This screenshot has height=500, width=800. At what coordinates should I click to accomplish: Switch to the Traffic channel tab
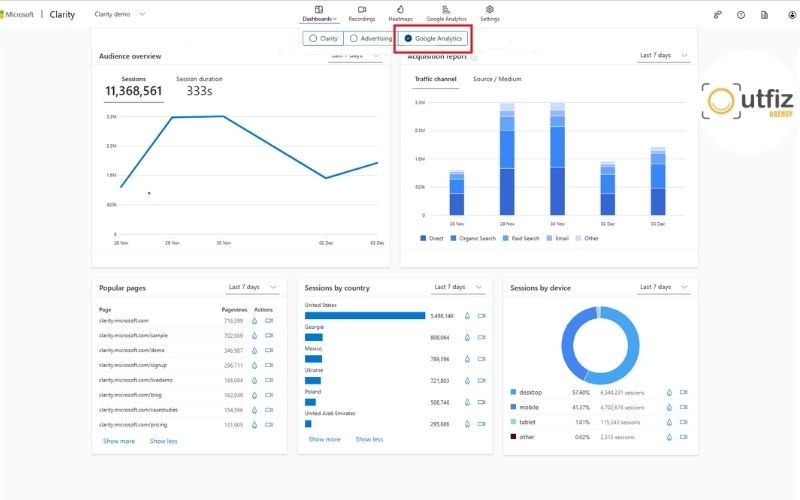click(x=435, y=79)
